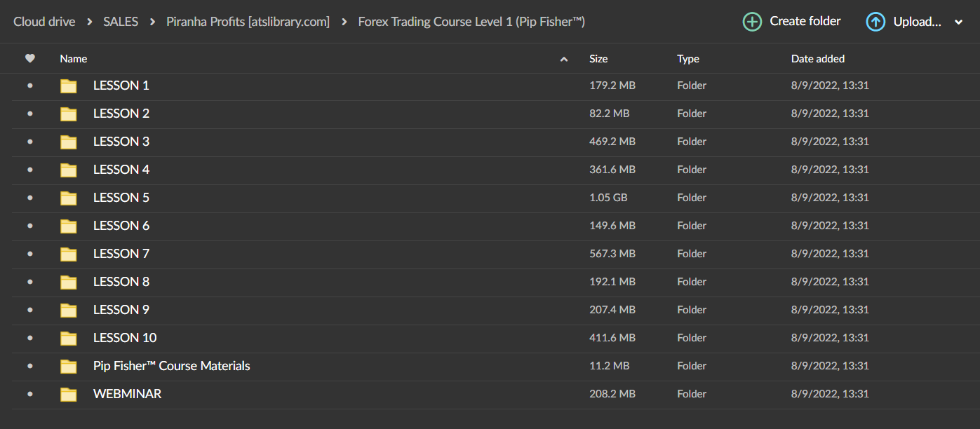Screen dimensions: 980x429
Task: Navigate to SALES breadcrumb folder
Action: pyautogui.click(x=121, y=22)
